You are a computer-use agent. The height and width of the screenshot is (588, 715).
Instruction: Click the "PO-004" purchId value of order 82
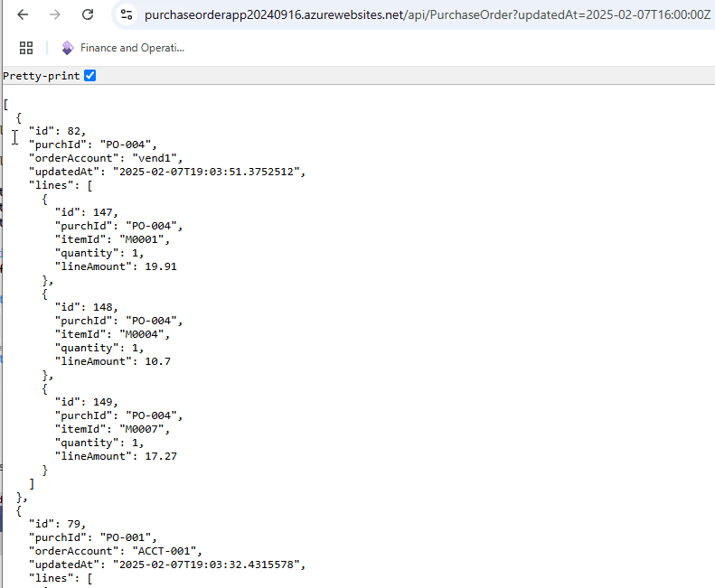coord(125,145)
